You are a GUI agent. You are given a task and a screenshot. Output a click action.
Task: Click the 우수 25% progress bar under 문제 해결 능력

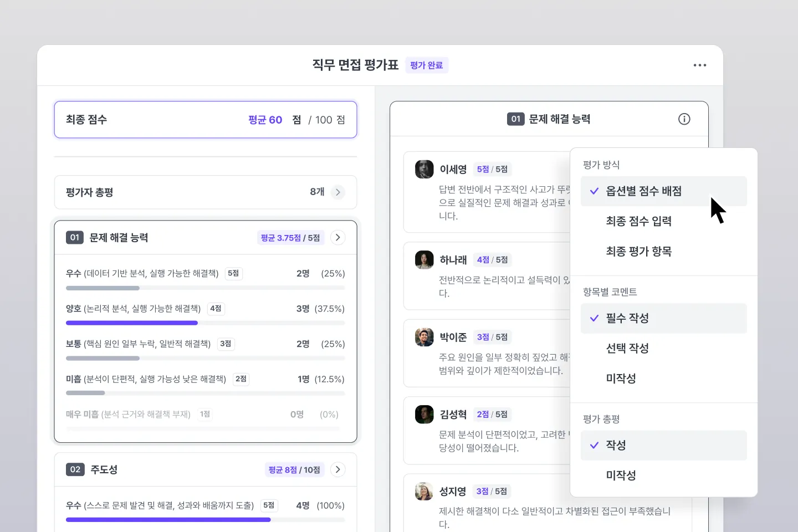(x=206, y=288)
